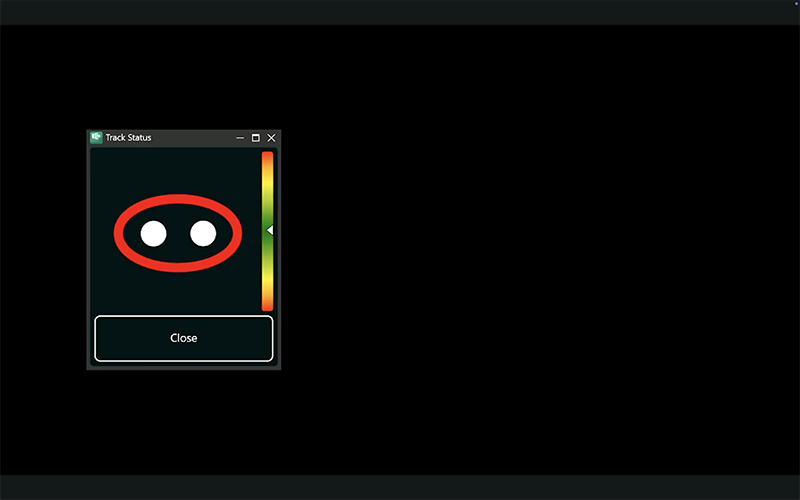Select the green middle zone of the gauge
Viewport: 800px width, 500px height.
(267, 231)
